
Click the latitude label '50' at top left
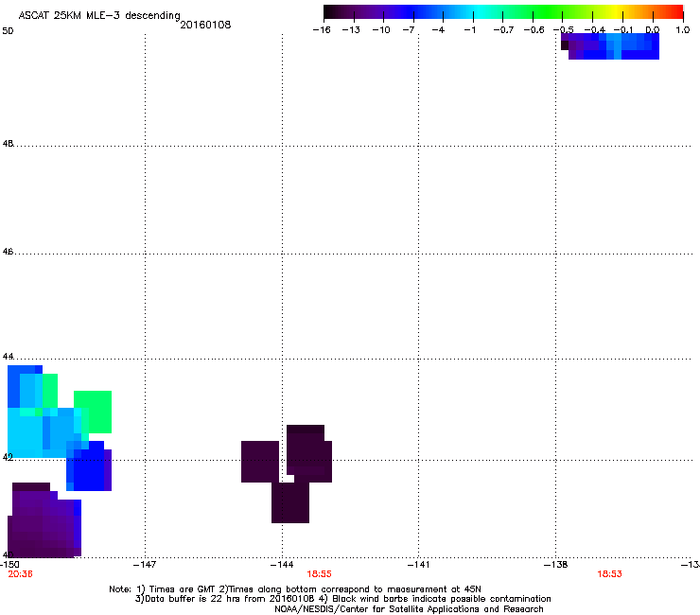tap(8, 31)
